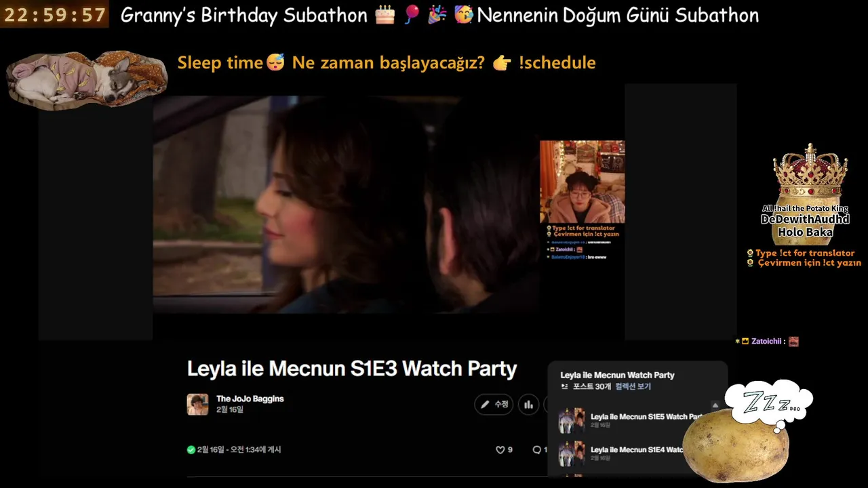Click the S1E4 post thumbnail

click(x=572, y=453)
